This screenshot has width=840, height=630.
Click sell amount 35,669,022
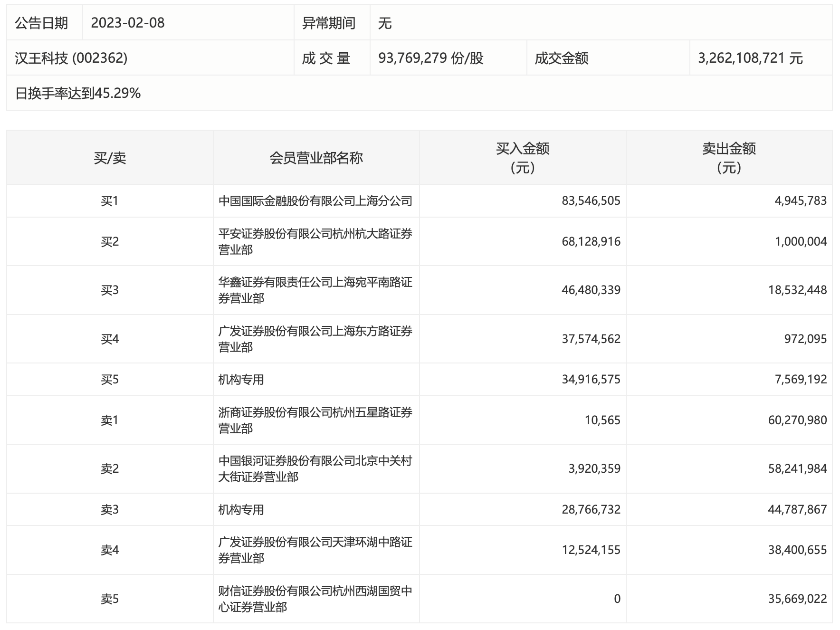(798, 599)
